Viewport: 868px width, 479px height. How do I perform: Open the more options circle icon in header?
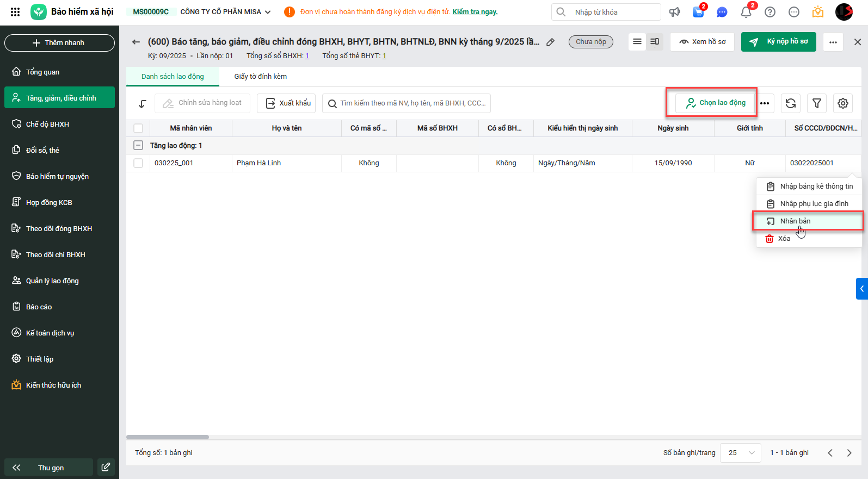click(x=794, y=12)
